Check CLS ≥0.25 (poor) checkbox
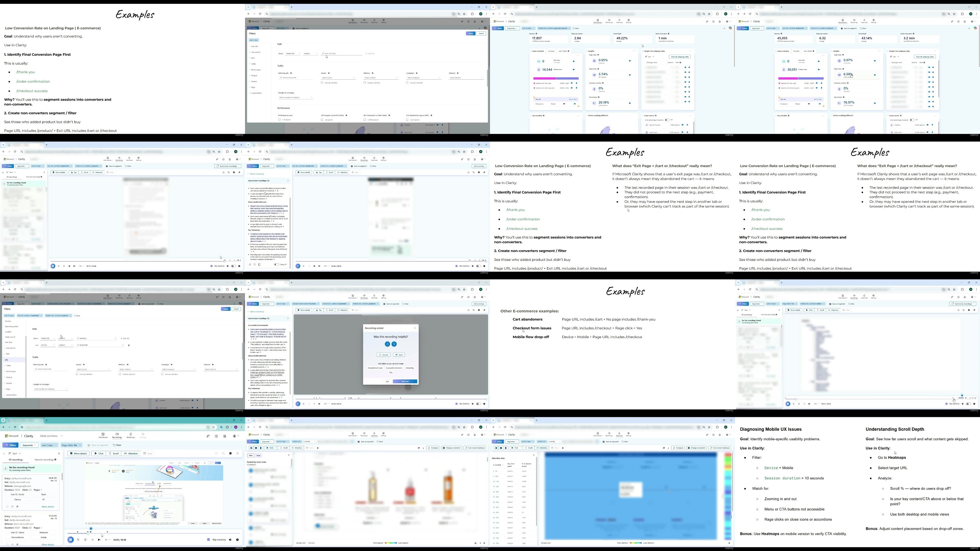This screenshot has height=551, width=980. click(x=407, y=120)
